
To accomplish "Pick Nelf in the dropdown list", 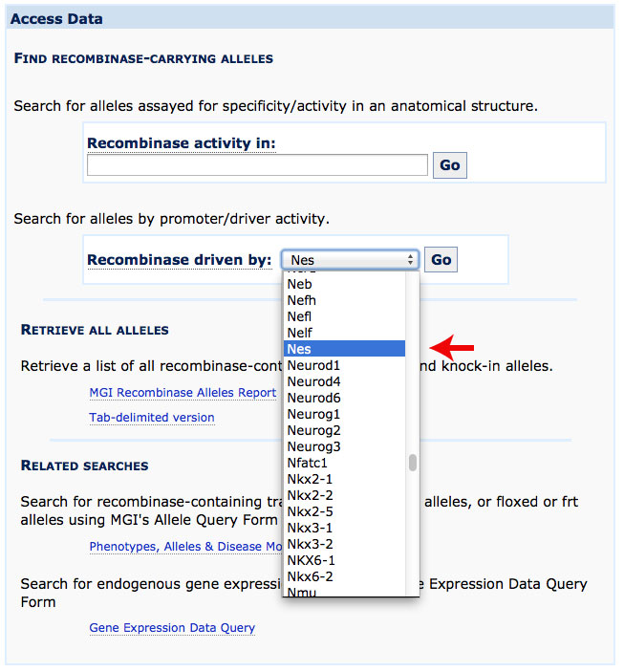I will [344, 333].
